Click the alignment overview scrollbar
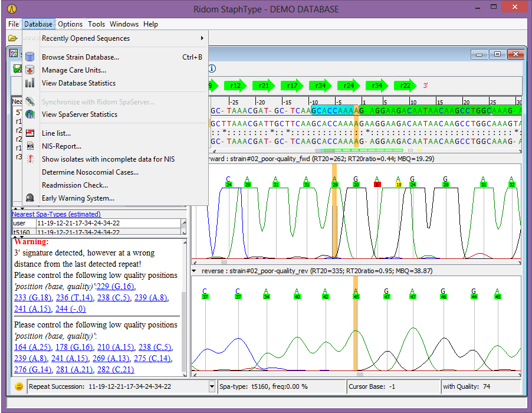532x413 pixels. point(366,150)
